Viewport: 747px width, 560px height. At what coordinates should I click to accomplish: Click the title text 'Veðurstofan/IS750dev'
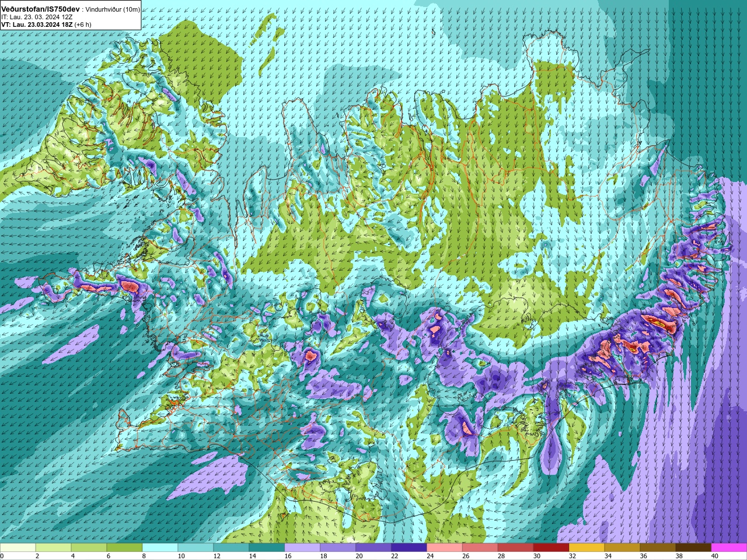[x=40, y=9]
